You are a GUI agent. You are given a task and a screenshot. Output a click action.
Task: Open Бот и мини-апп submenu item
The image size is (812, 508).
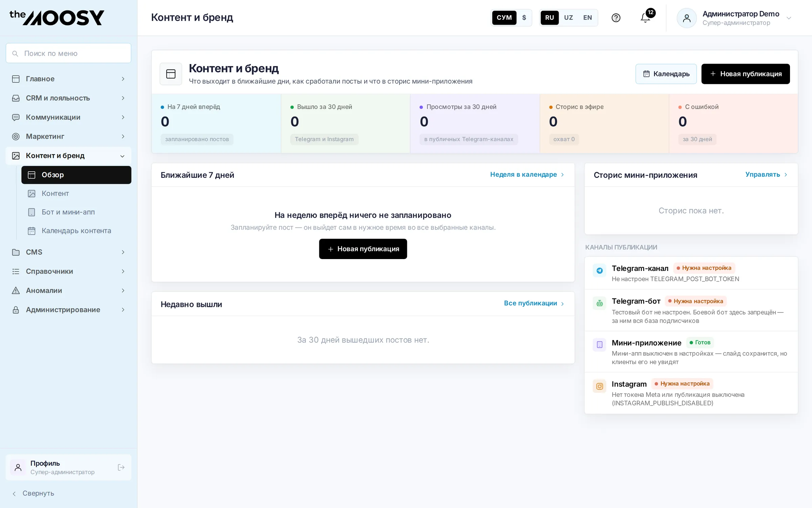pyautogui.click(x=76, y=212)
